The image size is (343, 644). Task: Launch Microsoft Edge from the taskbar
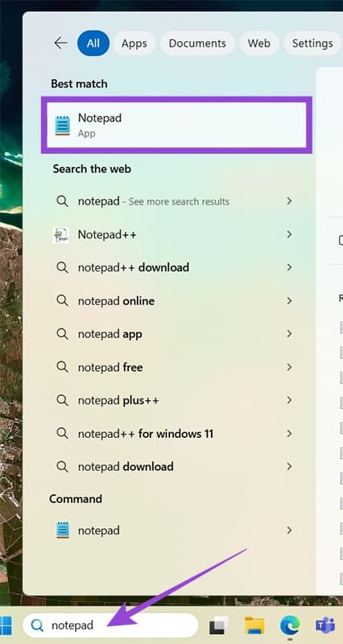[x=290, y=625]
